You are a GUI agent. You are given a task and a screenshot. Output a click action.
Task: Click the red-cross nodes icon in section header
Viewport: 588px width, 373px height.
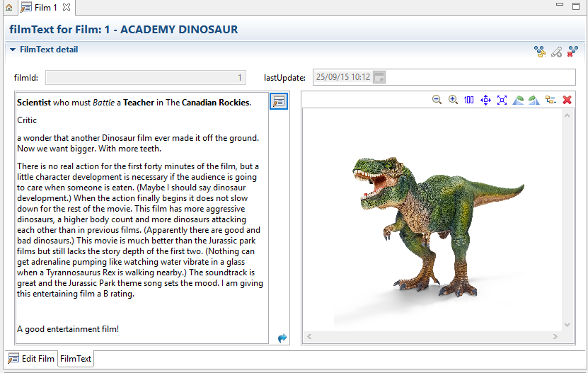[572, 51]
